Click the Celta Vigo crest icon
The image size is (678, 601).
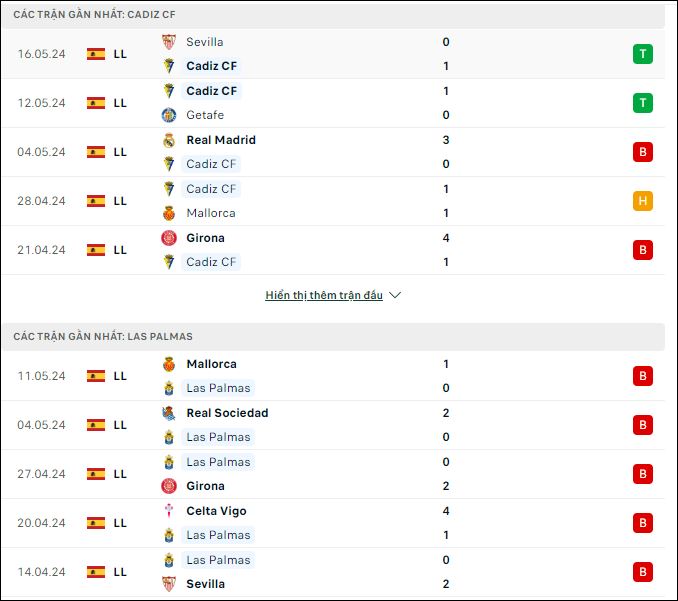click(169, 511)
